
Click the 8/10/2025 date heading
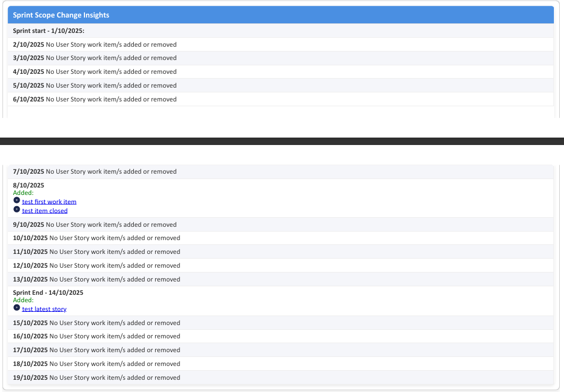29,185
